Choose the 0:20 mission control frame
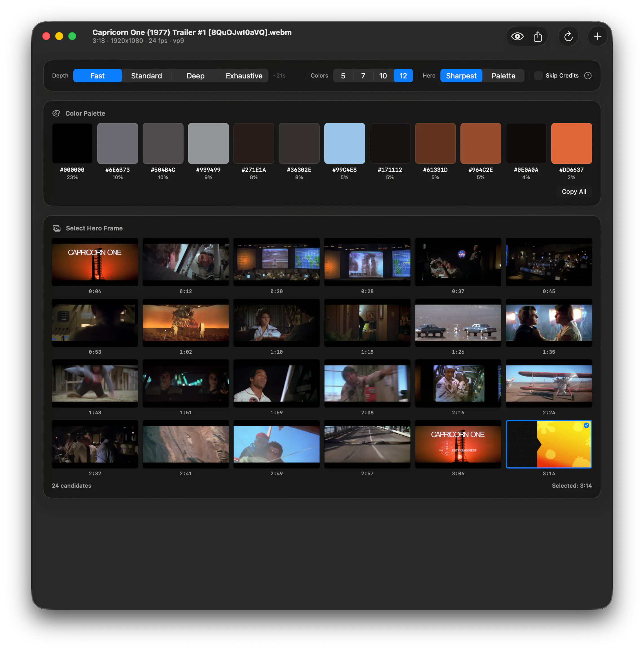The height and width of the screenshot is (651, 644). (277, 262)
